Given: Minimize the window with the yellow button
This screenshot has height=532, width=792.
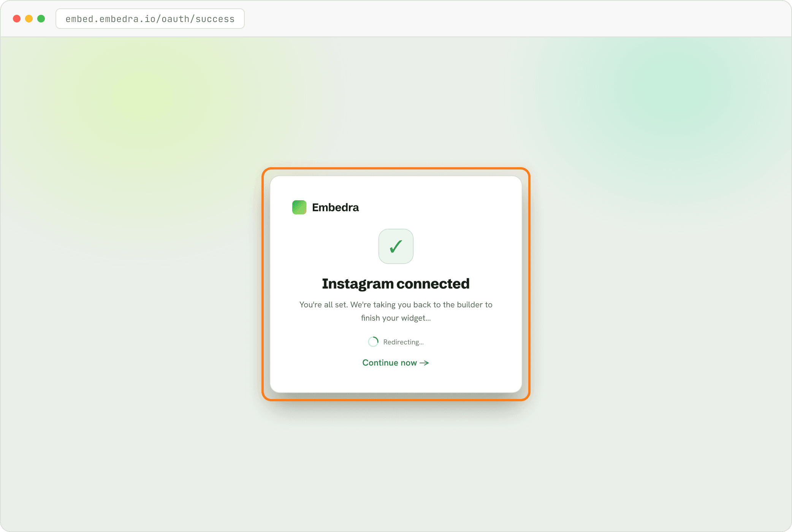Looking at the screenshot, I should tap(29, 19).
